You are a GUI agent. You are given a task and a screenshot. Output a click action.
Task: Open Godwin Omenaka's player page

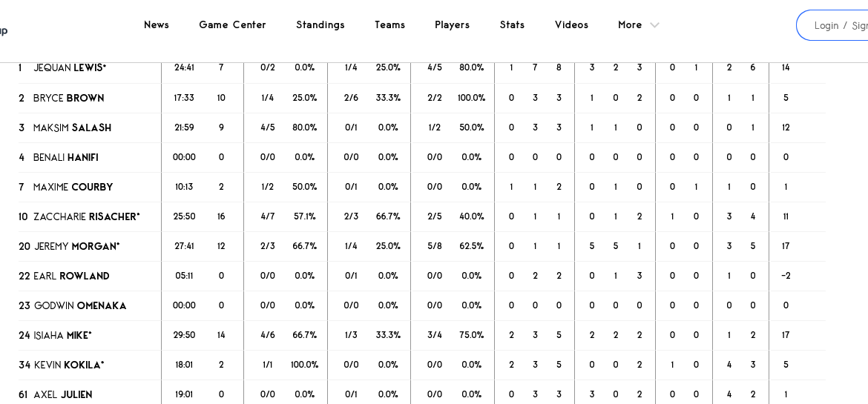(80, 305)
